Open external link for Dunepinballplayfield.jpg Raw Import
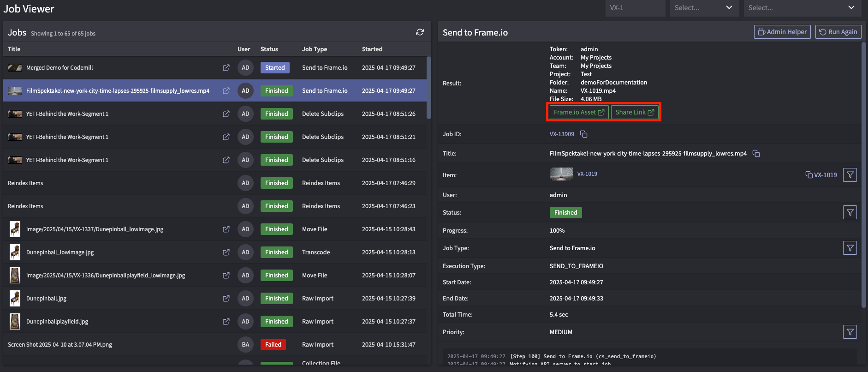This screenshot has width=868, height=372. click(x=226, y=322)
